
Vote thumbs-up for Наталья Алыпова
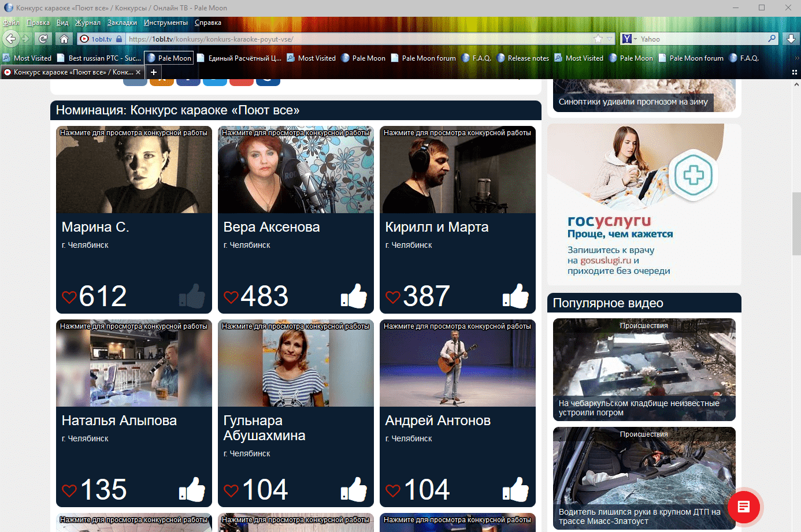coord(192,489)
